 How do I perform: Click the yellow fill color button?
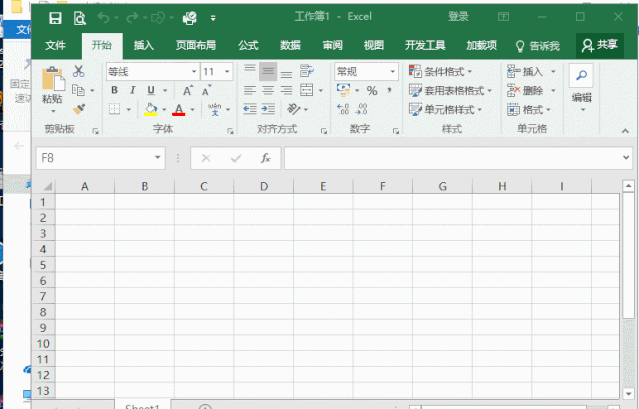click(151, 109)
